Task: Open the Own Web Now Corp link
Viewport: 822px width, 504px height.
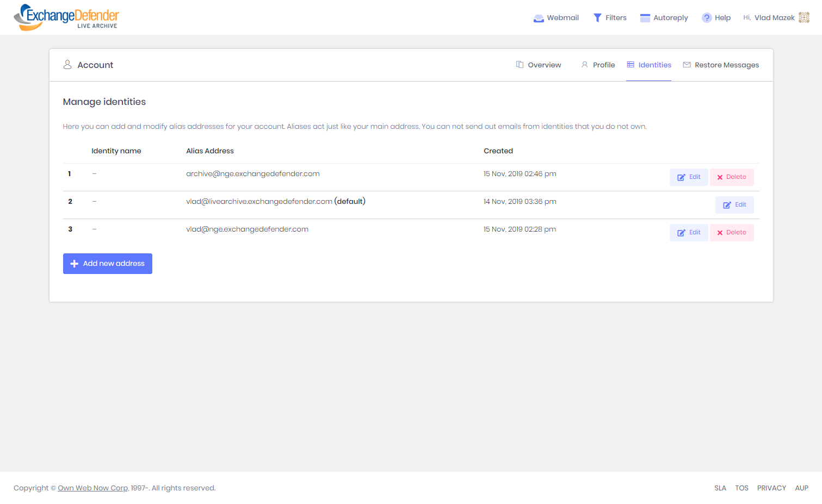Action: coord(93,488)
